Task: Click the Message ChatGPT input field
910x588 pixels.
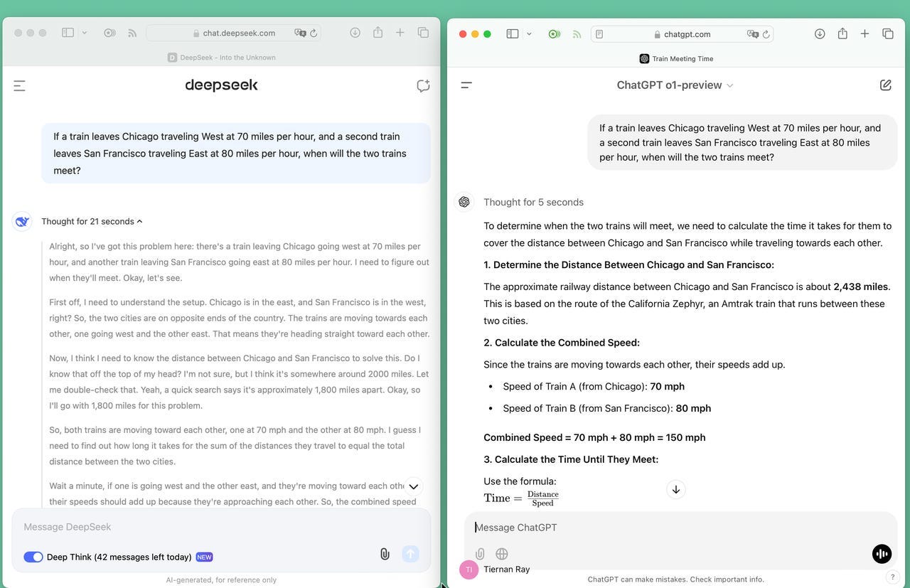Action: (x=680, y=528)
